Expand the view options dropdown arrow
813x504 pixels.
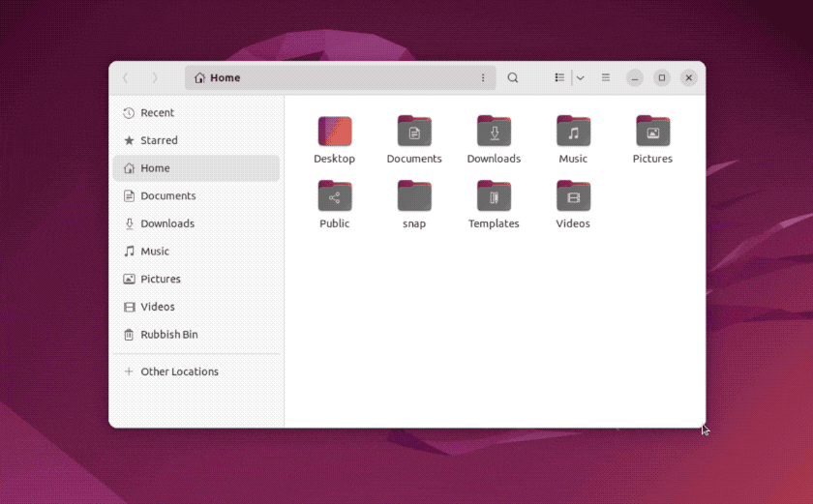click(x=580, y=77)
